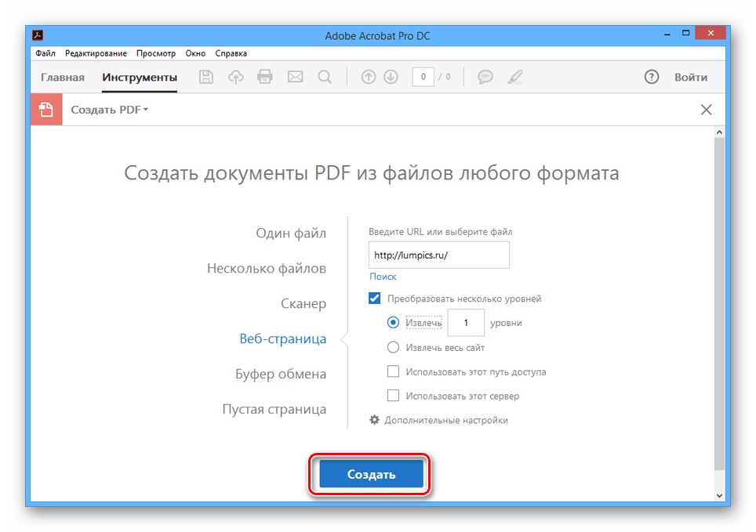Select the highlighter pen tool
This screenshot has height=532, width=756.
point(514,77)
